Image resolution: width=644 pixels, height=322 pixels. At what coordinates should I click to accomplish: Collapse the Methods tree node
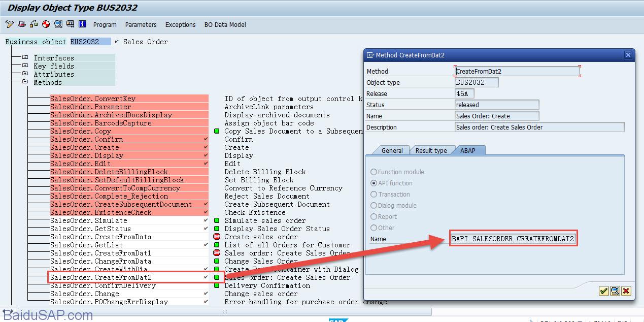pos(25,82)
